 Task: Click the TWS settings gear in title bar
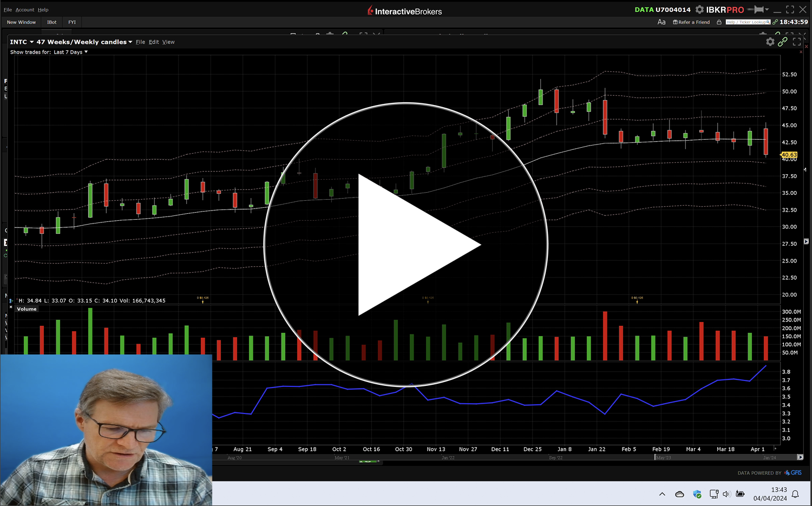coord(699,9)
